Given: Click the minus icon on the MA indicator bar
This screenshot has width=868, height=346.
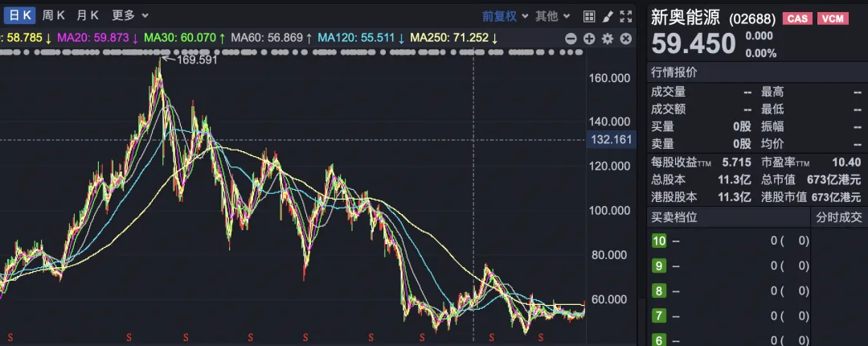Looking at the screenshot, I should [x=571, y=39].
